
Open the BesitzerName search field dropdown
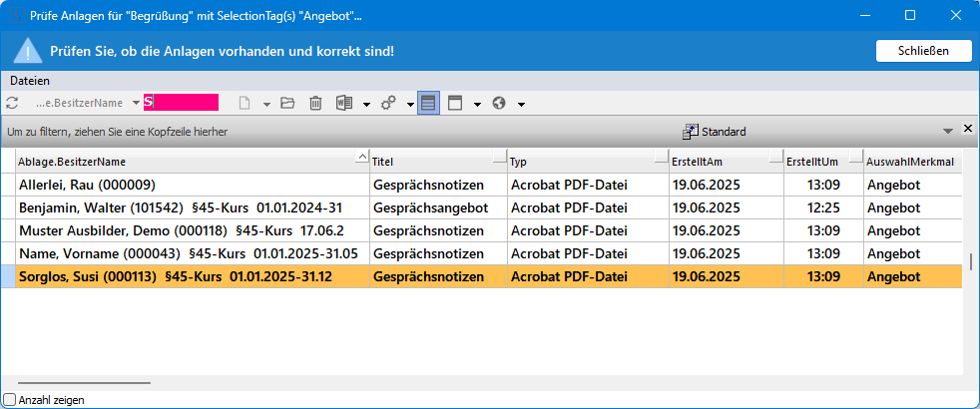pyautogui.click(x=136, y=103)
